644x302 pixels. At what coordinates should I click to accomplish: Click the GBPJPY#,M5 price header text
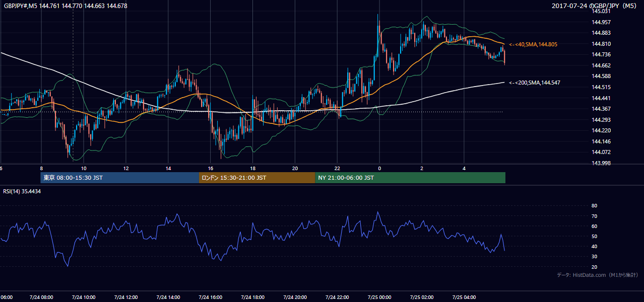[x=66, y=6]
